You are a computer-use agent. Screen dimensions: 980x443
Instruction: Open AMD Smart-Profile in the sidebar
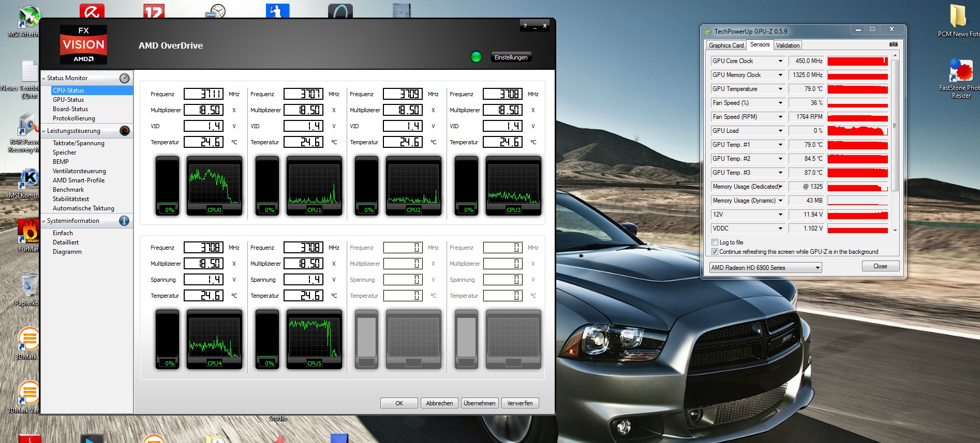(79, 180)
